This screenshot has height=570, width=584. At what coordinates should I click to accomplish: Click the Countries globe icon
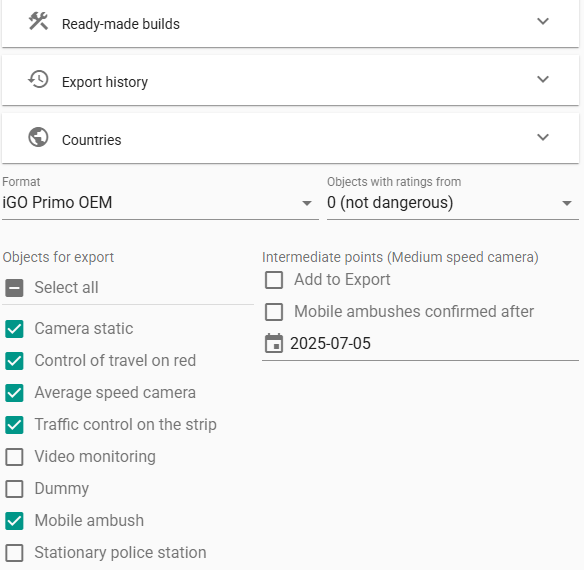click(38, 137)
